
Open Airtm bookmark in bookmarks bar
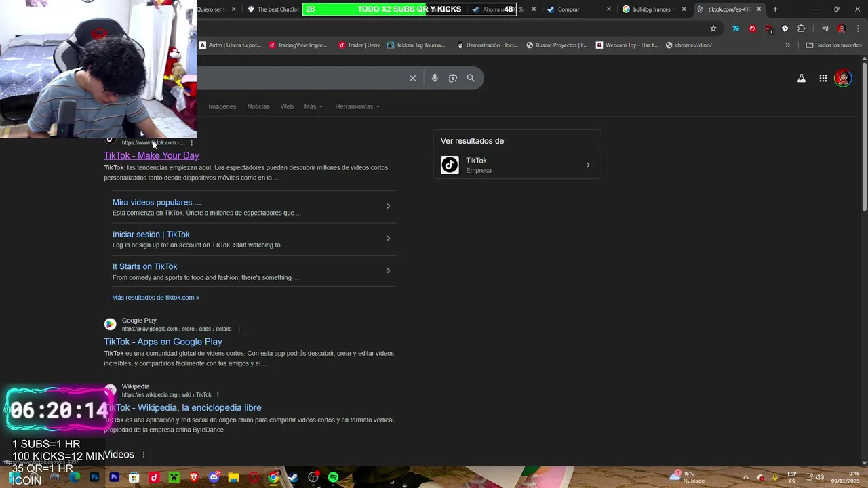[230, 45]
